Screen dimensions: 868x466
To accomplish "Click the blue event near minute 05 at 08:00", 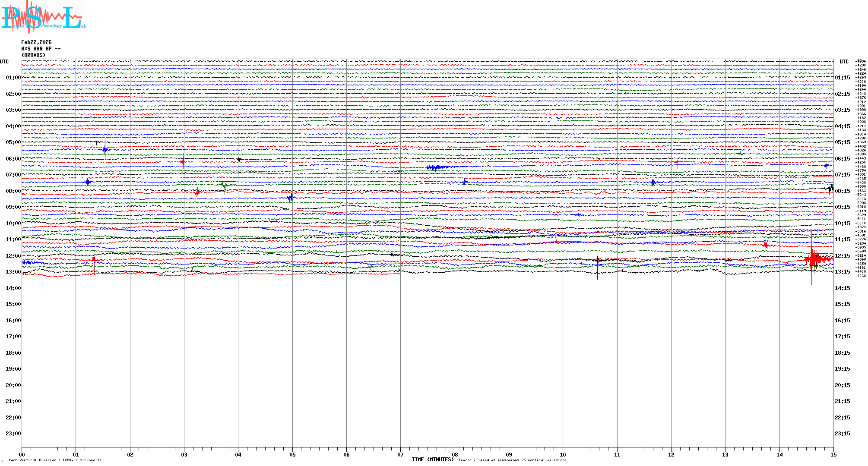I will 291,198.
